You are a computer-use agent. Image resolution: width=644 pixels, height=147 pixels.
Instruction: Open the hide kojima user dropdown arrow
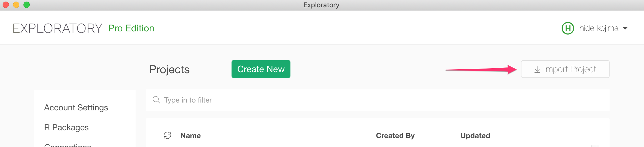pos(625,28)
